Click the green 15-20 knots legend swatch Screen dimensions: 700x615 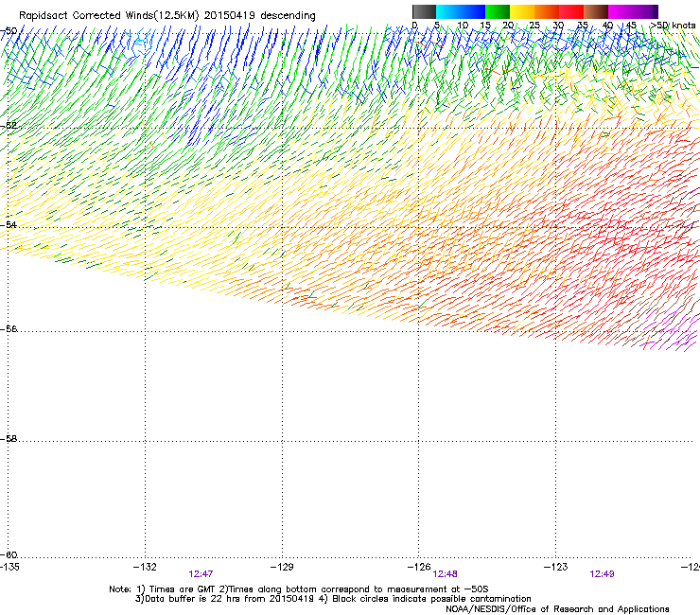click(x=498, y=11)
